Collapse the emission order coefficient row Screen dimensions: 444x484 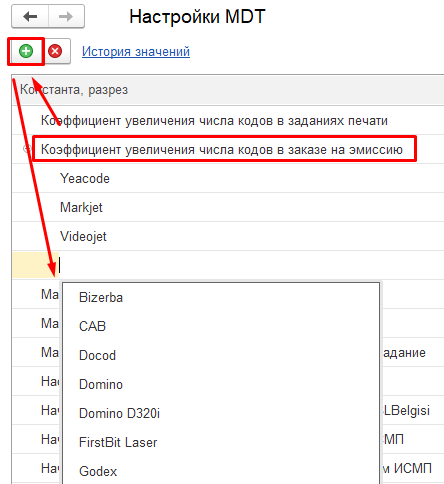point(27,149)
